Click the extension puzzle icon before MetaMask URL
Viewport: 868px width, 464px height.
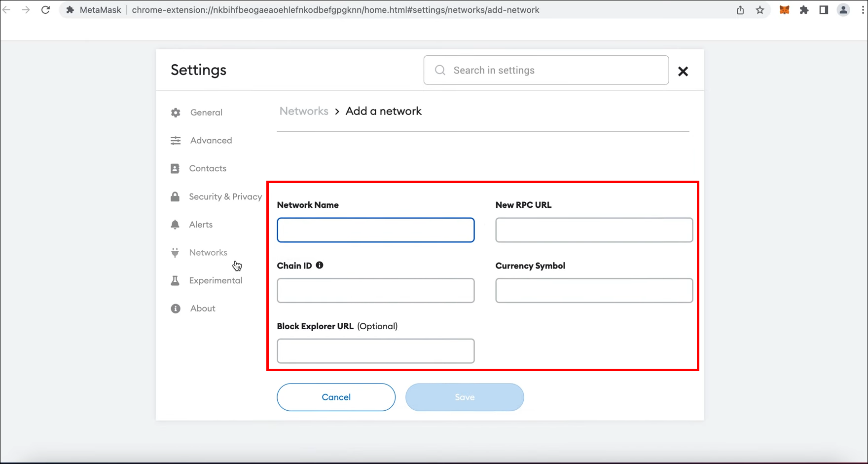[70, 10]
